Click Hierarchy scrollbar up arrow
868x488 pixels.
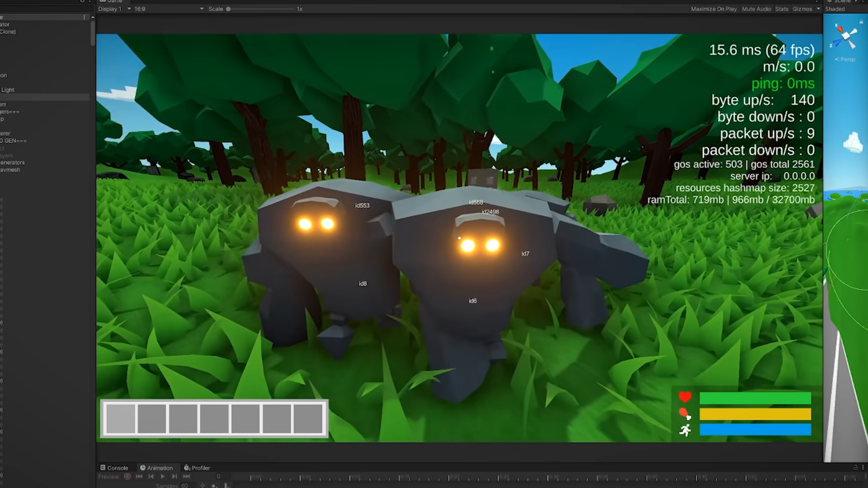click(x=93, y=17)
